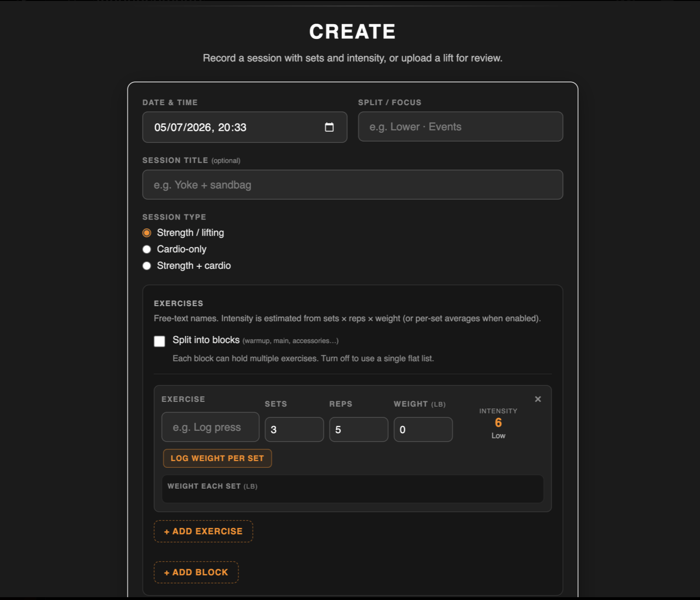Click the Low intensity label
This screenshot has width=700, height=600.
coord(498,436)
